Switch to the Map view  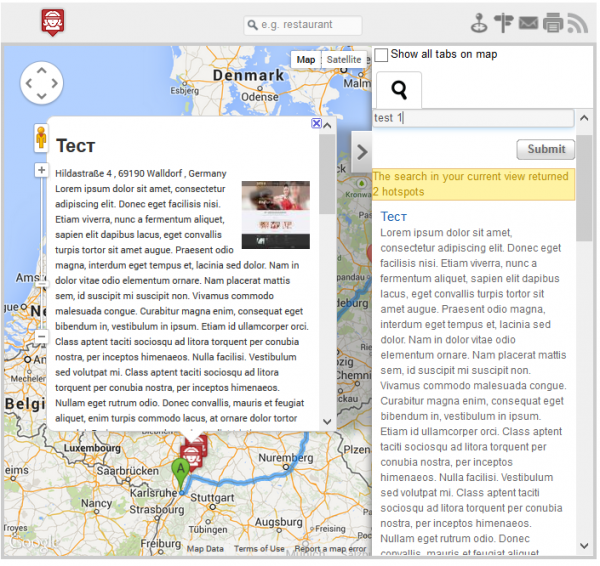click(x=306, y=60)
